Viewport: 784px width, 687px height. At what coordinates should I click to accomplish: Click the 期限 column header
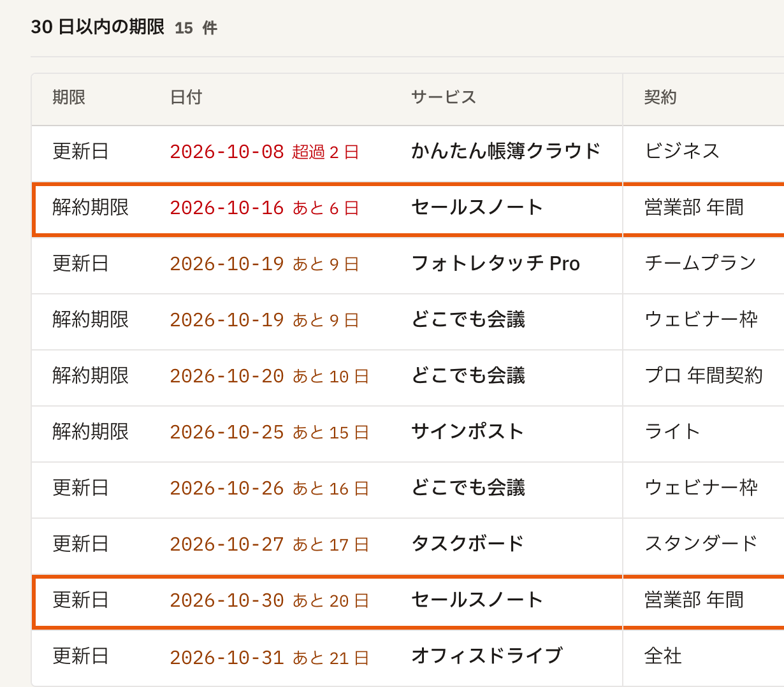point(69,98)
